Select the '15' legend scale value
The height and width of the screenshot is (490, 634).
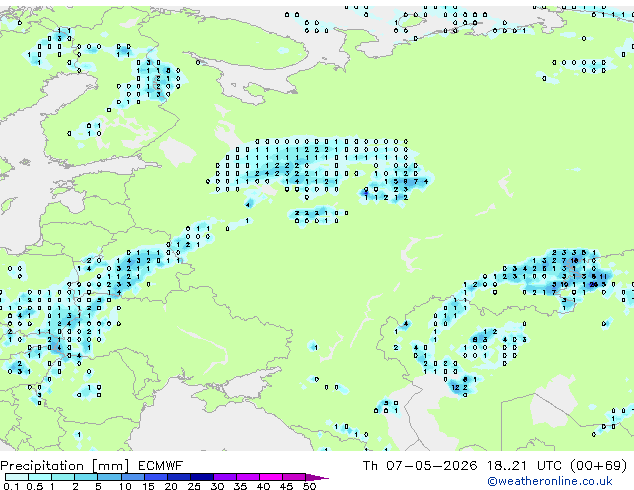tap(148, 486)
